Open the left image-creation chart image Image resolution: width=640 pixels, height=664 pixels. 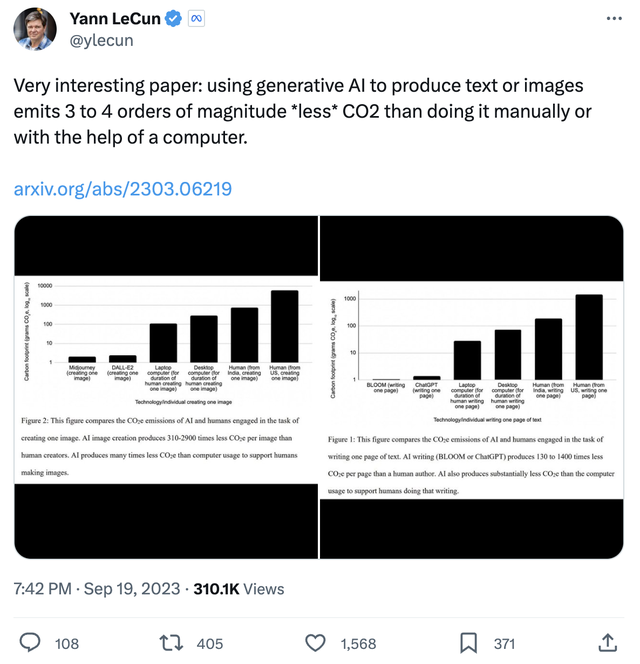(x=166, y=388)
